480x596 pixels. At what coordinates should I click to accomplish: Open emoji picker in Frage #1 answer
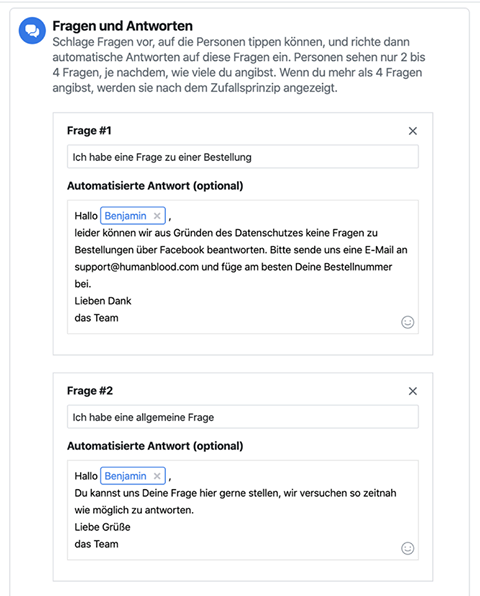(x=407, y=322)
